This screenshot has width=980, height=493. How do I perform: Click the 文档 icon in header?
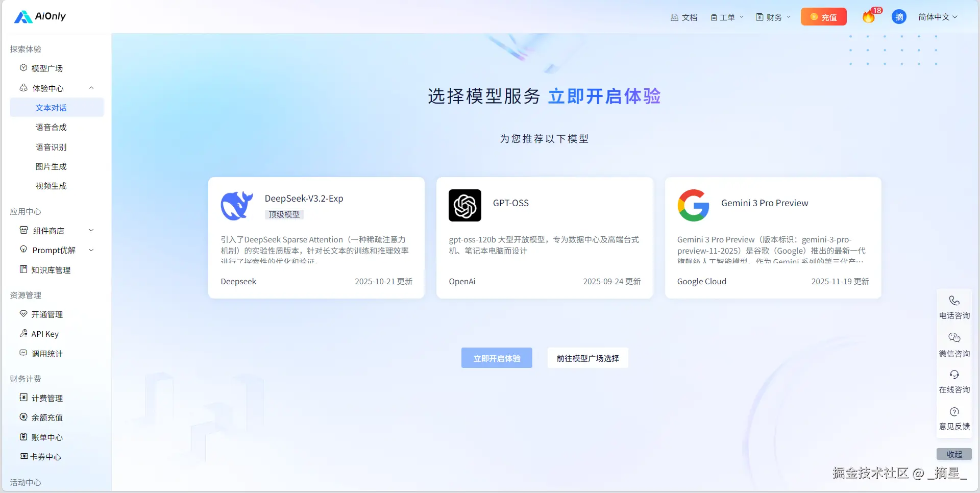click(x=674, y=17)
